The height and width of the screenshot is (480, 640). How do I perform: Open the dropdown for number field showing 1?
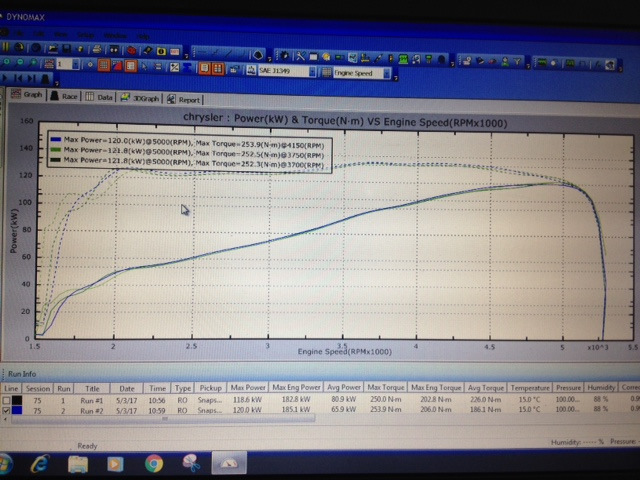click(x=76, y=64)
